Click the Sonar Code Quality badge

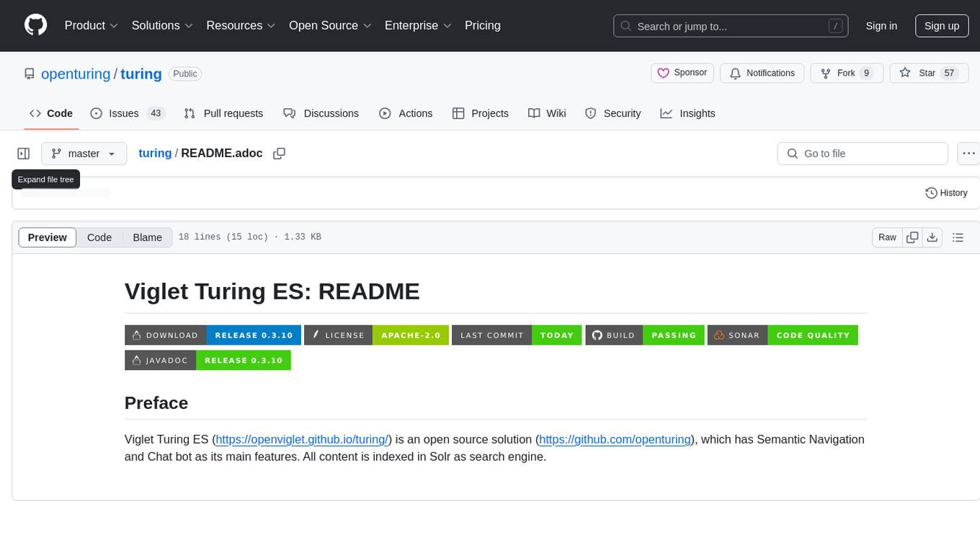point(783,335)
